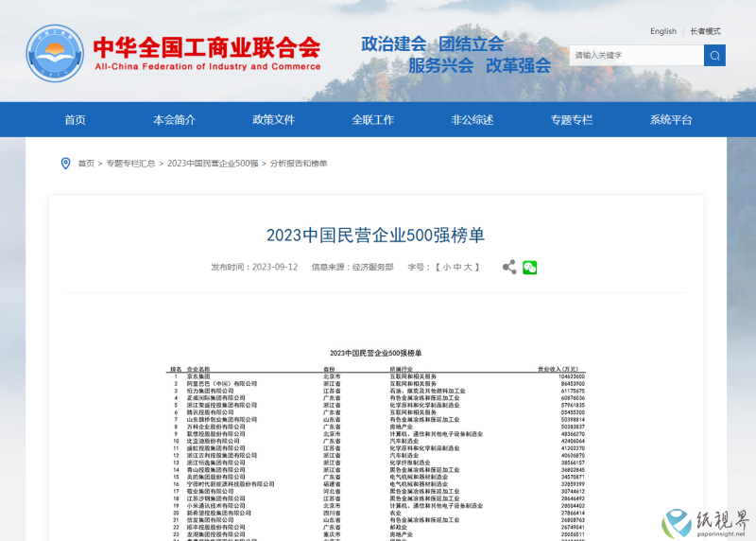Screen dimensions: 756x541
Task: Go to 首页 in the breadcrumb
Action: [86, 164]
